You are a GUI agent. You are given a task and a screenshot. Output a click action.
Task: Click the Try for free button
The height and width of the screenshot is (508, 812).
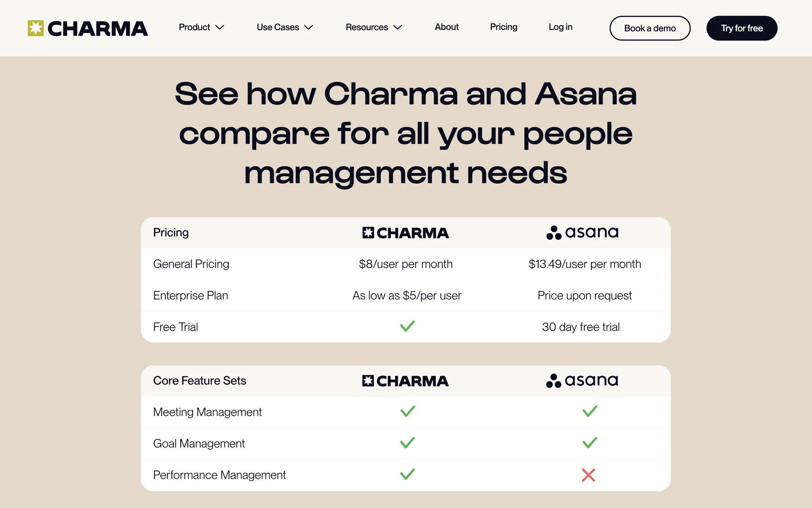[741, 28]
